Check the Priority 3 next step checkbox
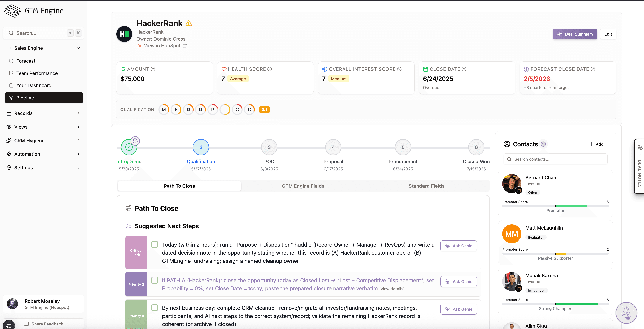Viewport: 644px width, 329px height. click(155, 308)
